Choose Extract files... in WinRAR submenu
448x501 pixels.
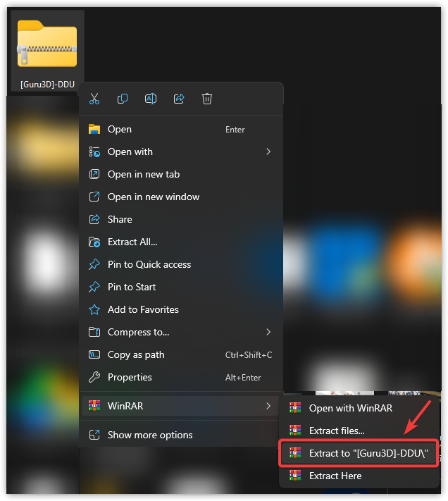[x=359, y=431]
